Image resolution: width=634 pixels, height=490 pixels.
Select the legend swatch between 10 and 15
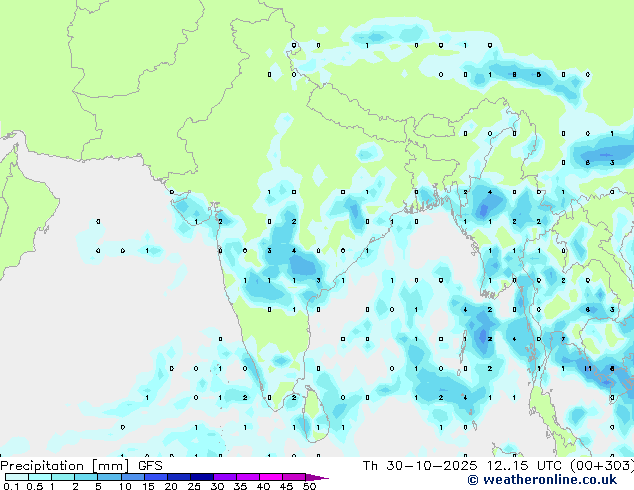point(133,477)
